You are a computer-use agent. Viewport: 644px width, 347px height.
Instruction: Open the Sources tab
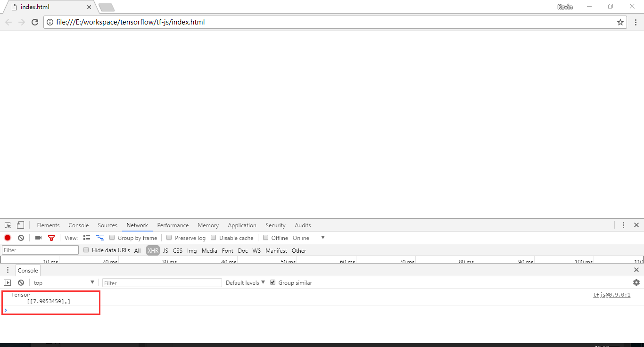pos(107,225)
